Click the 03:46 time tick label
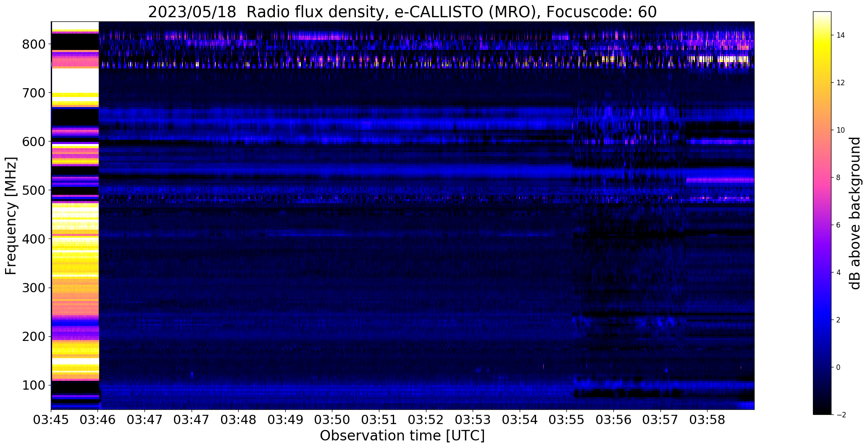Viewport: 868px width, 448px height. pyautogui.click(x=98, y=420)
